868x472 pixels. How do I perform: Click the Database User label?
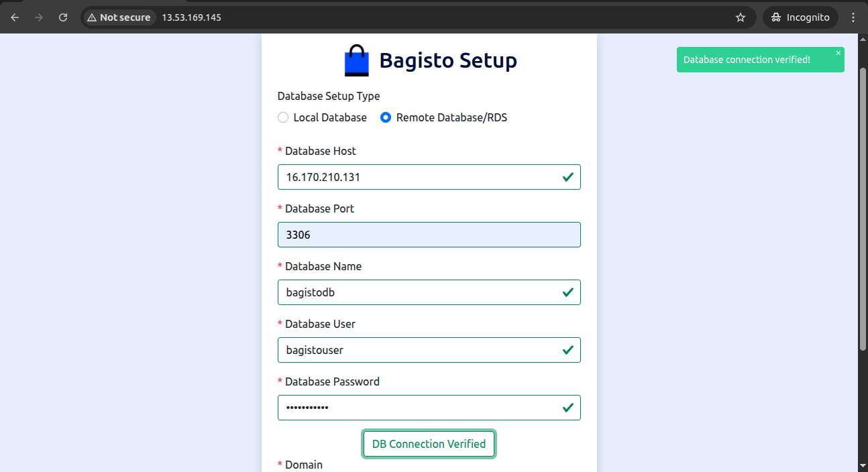[321, 324]
